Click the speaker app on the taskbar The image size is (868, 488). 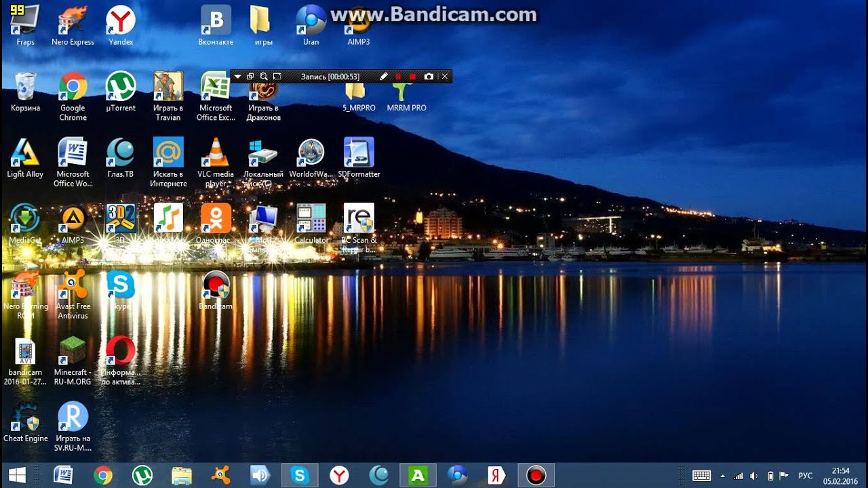point(260,475)
